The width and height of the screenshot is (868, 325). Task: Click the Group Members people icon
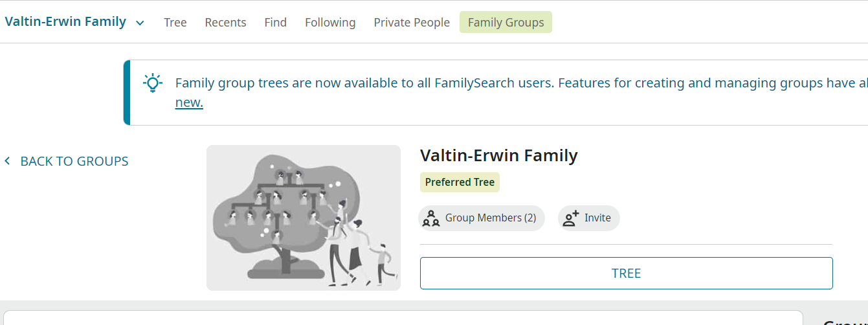[x=430, y=219]
